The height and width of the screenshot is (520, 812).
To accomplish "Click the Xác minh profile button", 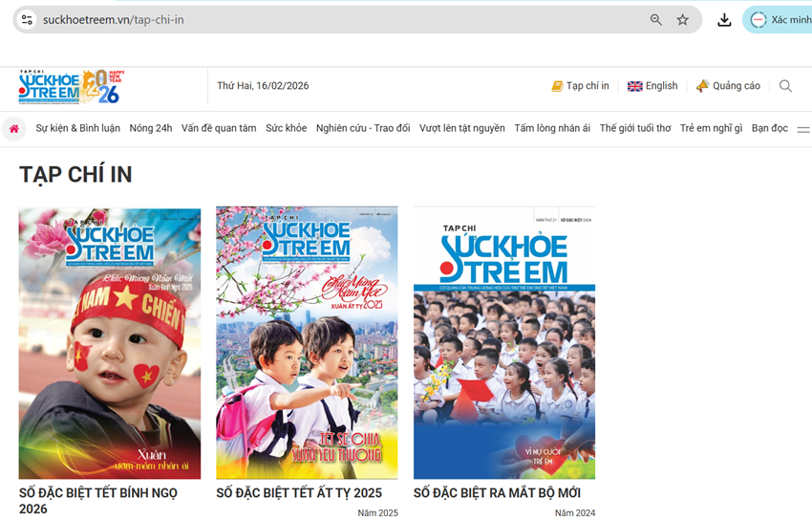I will (780, 20).
